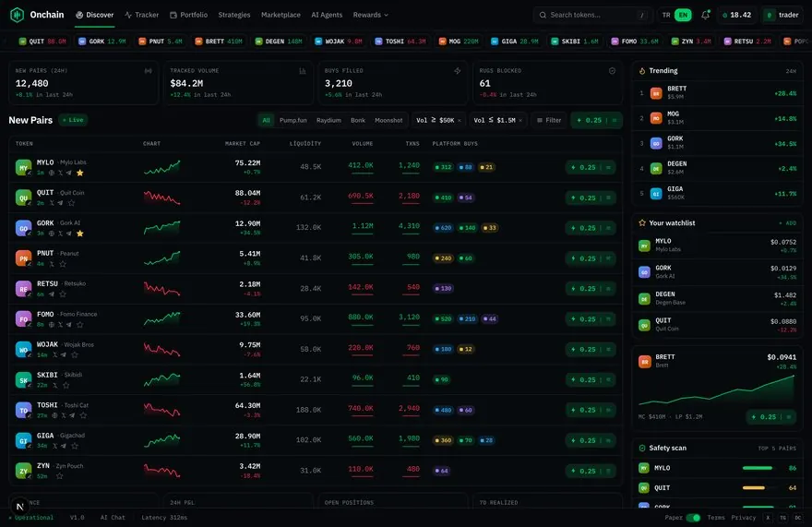Screen dimensions: 812x527
Task: Select the Pump.fun platform filter
Action: (x=293, y=120)
